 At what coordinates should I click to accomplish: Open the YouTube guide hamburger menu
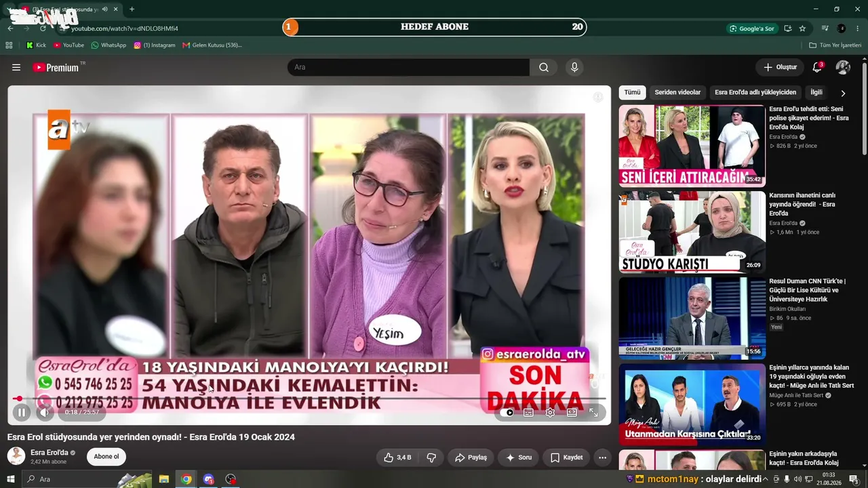pyautogui.click(x=16, y=67)
